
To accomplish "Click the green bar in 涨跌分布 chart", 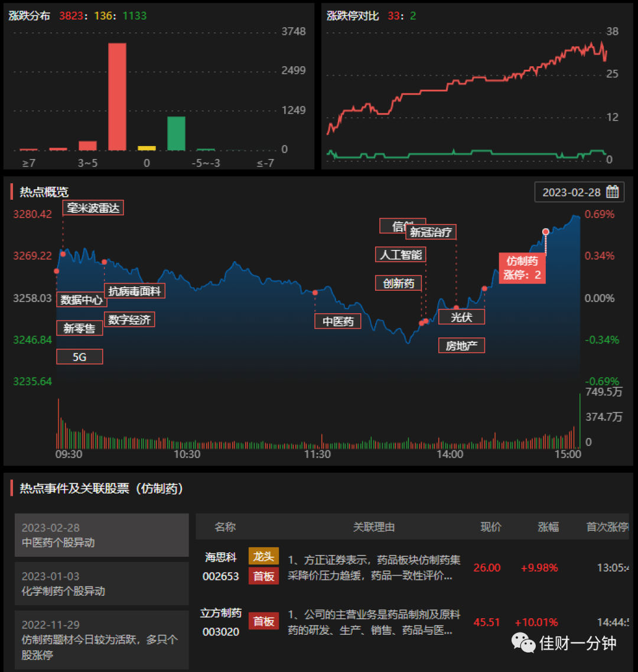I will click(x=176, y=134).
